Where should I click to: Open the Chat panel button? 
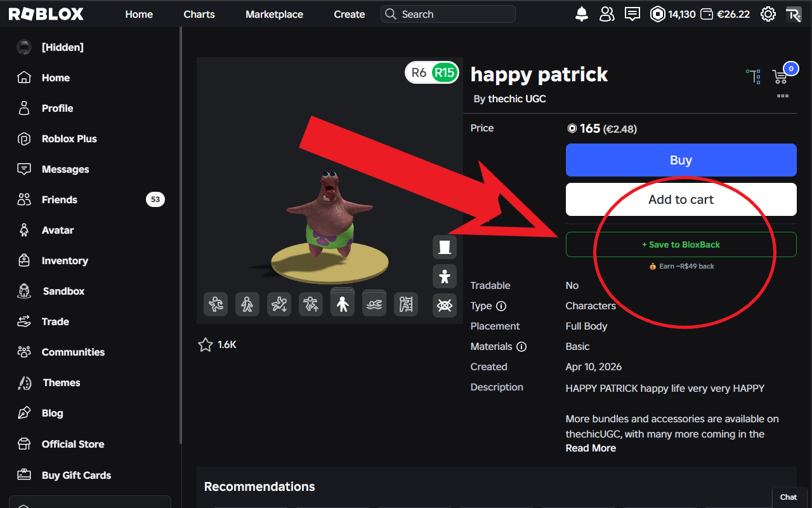789,497
